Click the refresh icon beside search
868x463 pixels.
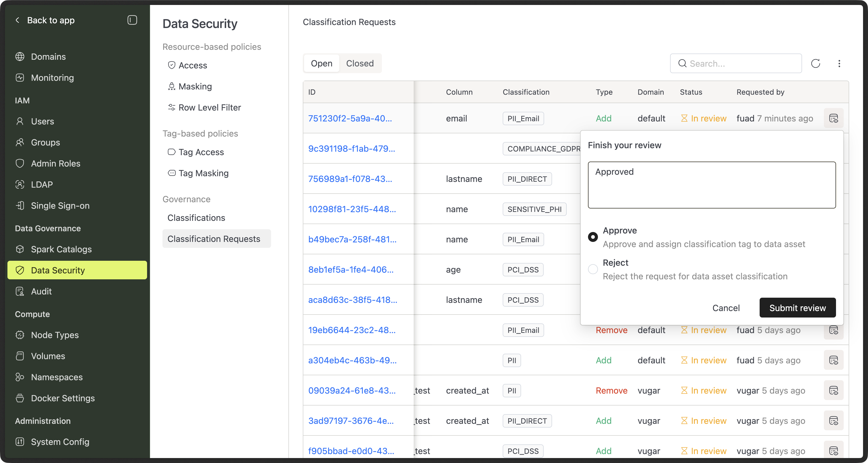click(x=815, y=63)
